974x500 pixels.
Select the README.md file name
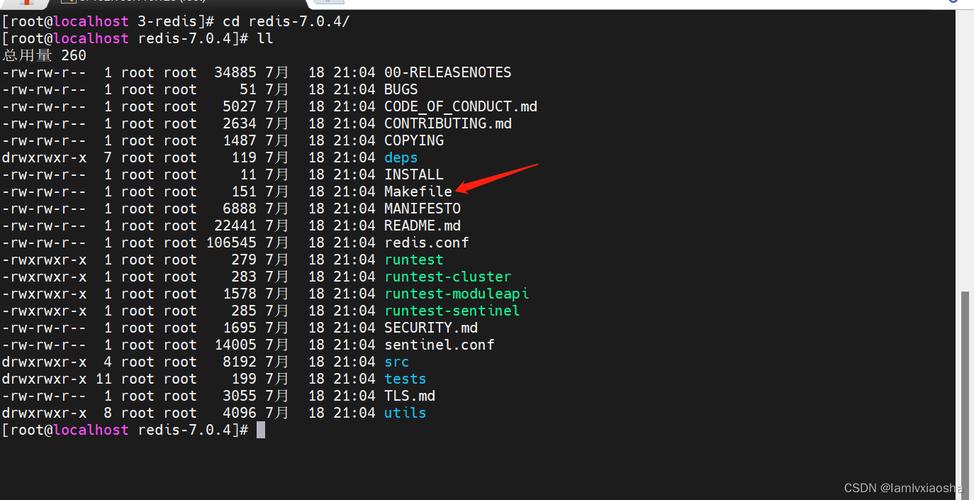point(422,225)
